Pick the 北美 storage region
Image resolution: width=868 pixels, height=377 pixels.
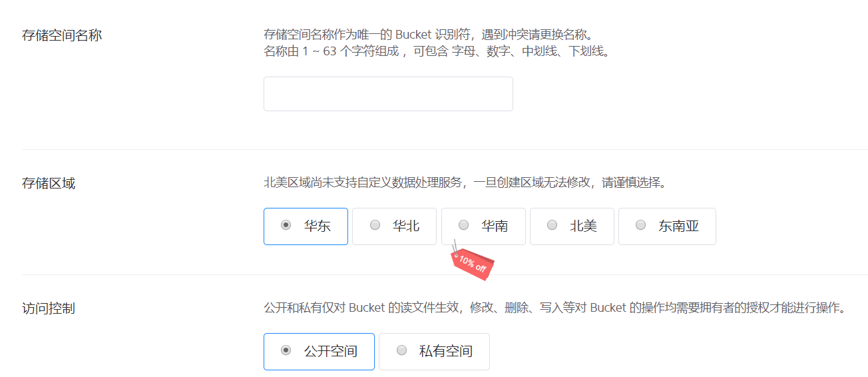(x=572, y=226)
